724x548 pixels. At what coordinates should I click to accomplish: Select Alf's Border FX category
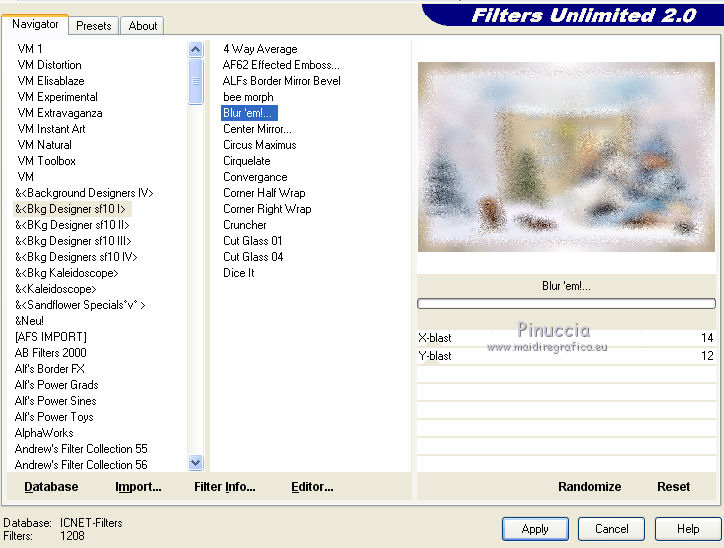[49, 369]
